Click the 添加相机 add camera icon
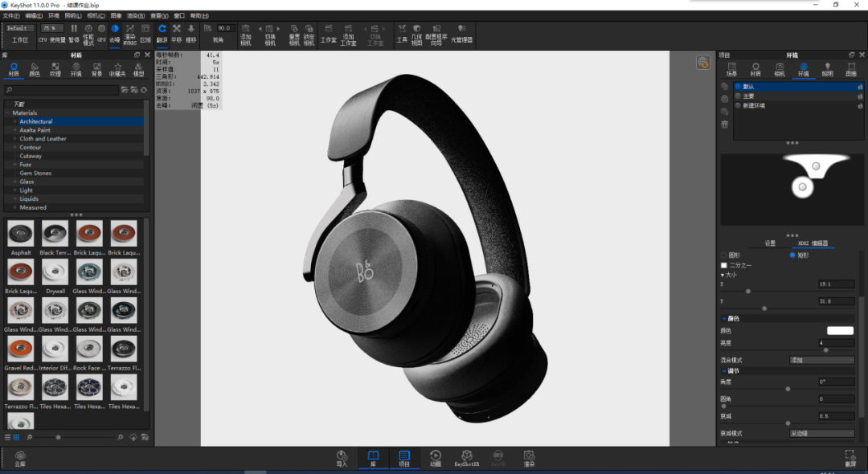Screen dimensions: 868x474 click(246, 35)
